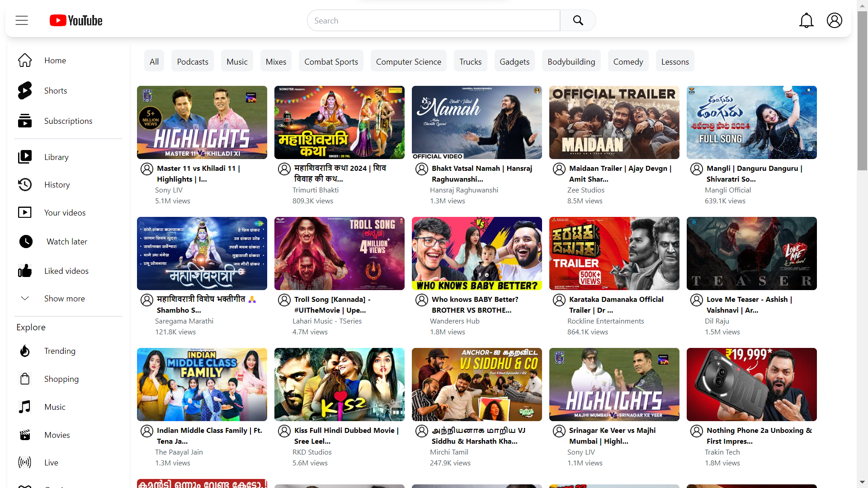
Task: Select the Comedy filter chip
Action: [628, 61]
